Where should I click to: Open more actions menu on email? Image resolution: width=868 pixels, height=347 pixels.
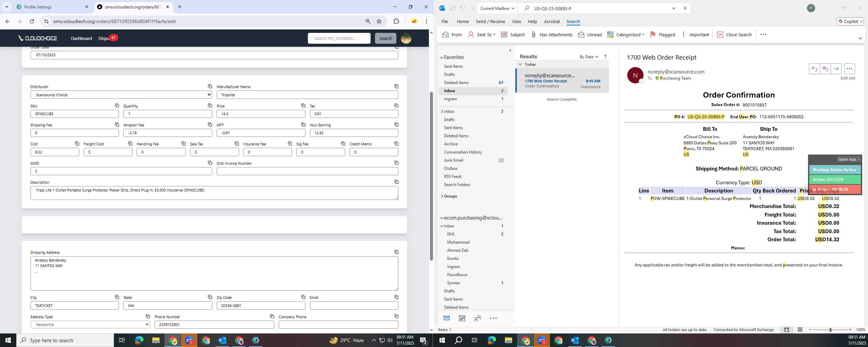point(849,69)
